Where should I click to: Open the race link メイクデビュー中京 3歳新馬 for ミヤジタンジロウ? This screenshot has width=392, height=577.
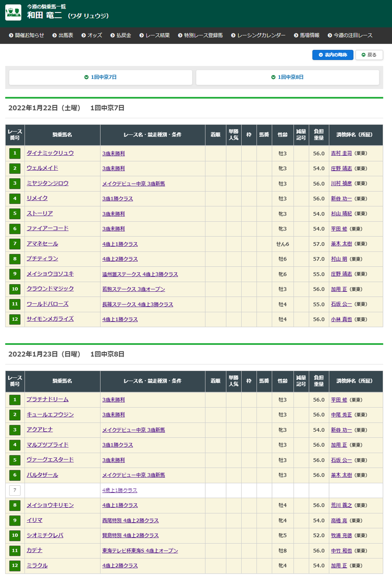point(134,184)
